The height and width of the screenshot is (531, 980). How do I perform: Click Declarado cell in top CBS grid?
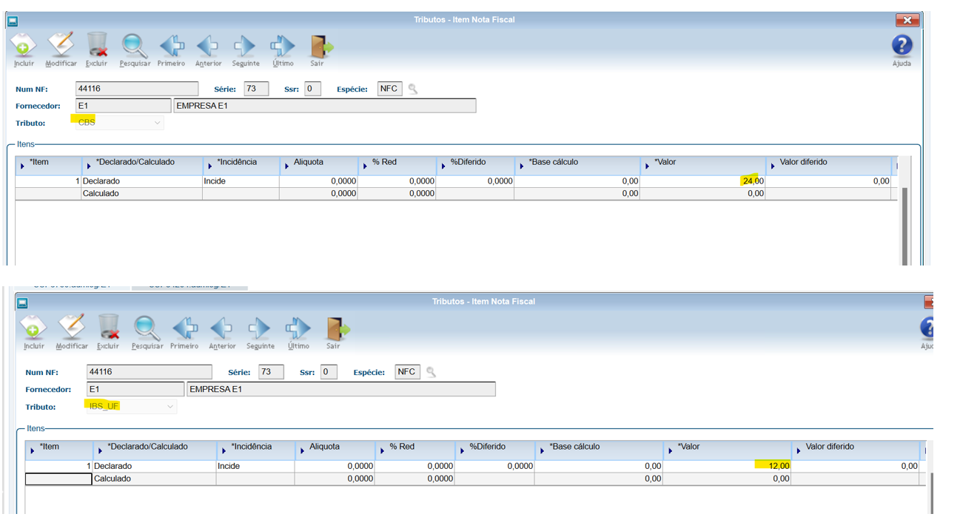click(141, 181)
